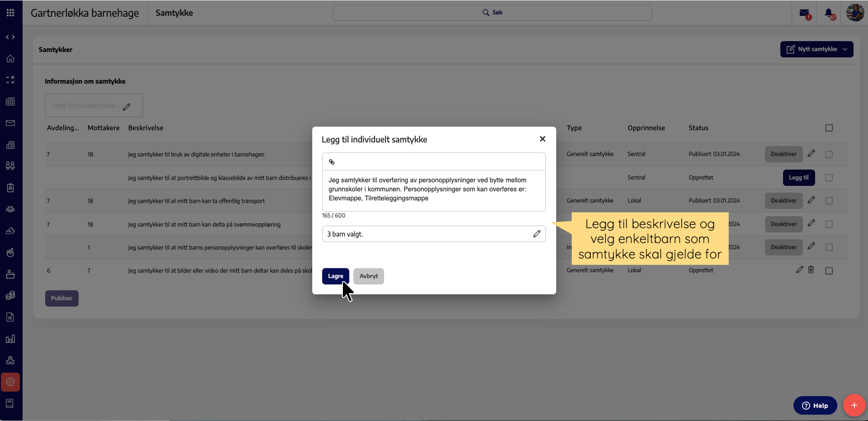Click the Samtykke header tab

pos(174,13)
